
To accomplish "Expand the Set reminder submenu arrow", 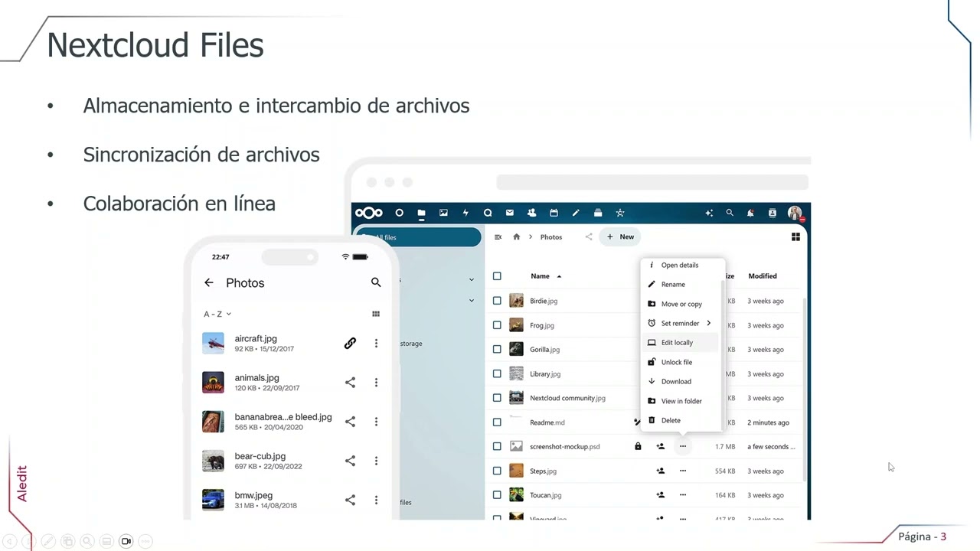I will pos(709,323).
